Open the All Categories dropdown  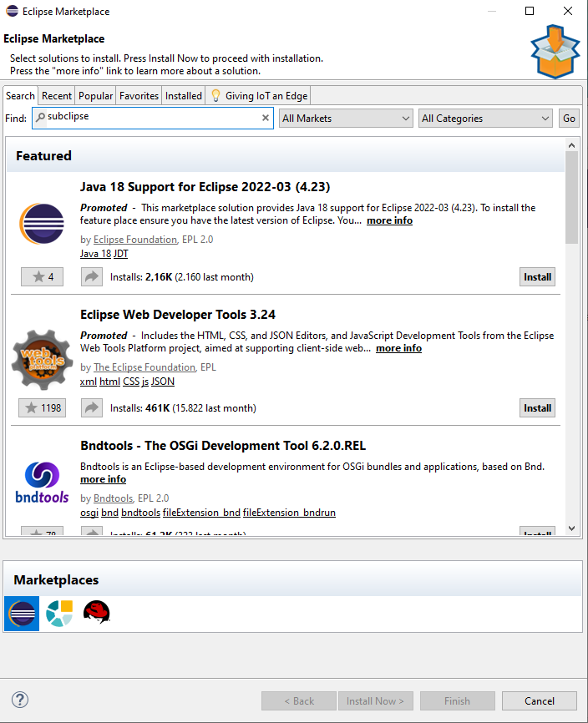485,119
